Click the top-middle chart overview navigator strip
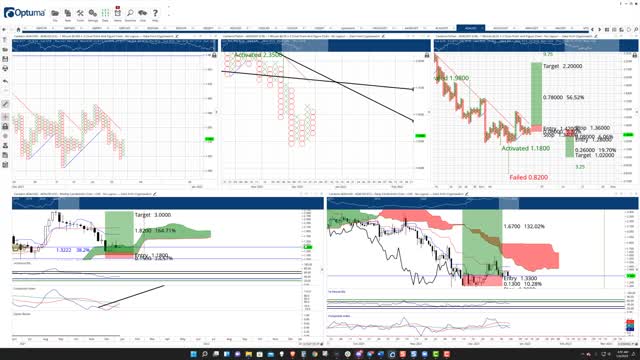 click(325, 46)
